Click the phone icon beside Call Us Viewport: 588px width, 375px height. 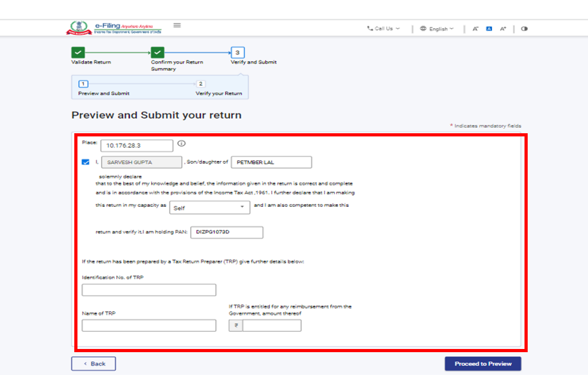[370, 28]
